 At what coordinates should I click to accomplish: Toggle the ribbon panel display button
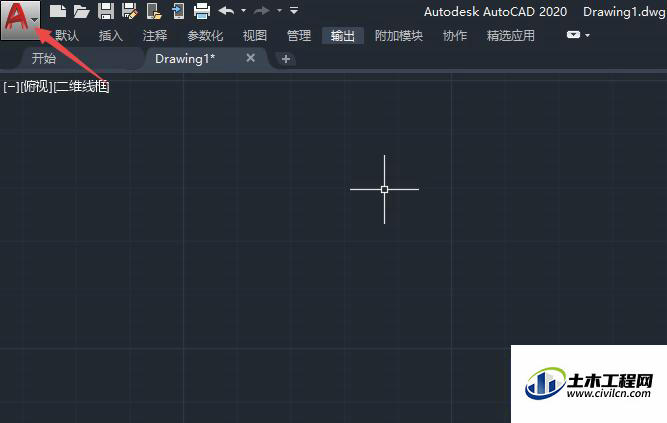coord(573,34)
